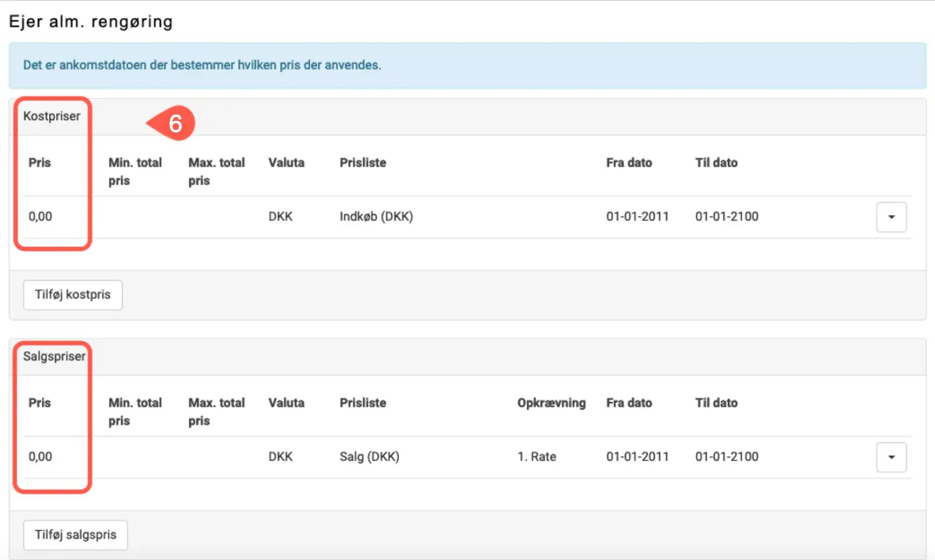Select Til dato 01-01-2100 in Kostpriser row
The width and height of the screenshot is (935, 560).
pos(726,217)
